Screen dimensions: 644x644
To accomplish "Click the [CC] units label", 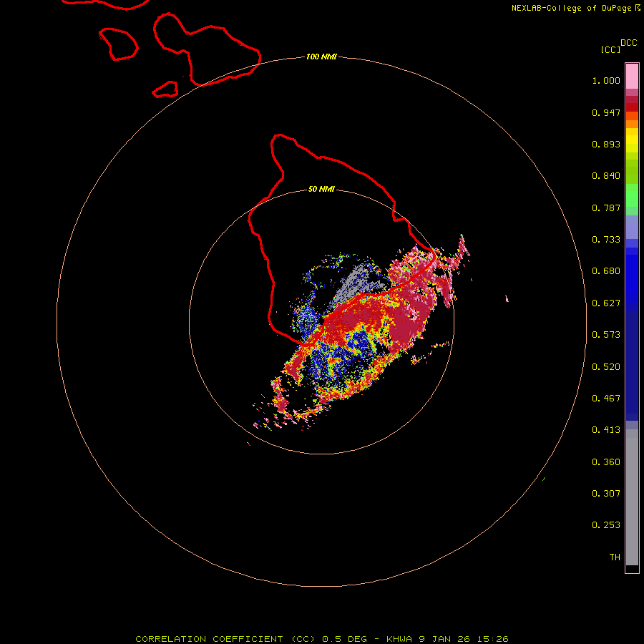I will tap(610, 49).
